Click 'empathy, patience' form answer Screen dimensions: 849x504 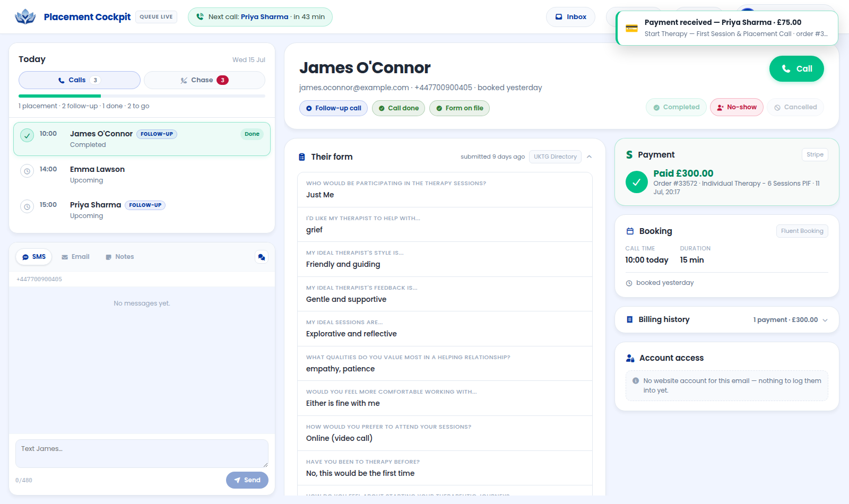coord(340,369)
